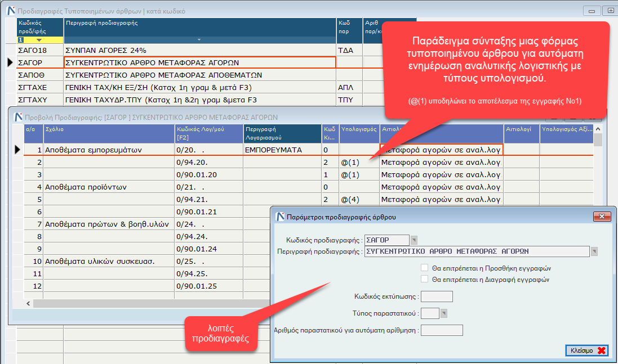Click the Περιγραφή Λογαριασμού column header
Image resolution: width=618 pixels, height=364 pixels.
click(282, 133)
